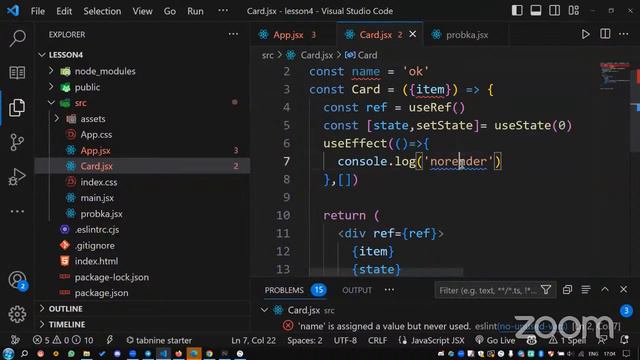Open Windows taskbar search
640x360 pixels.
24,353
